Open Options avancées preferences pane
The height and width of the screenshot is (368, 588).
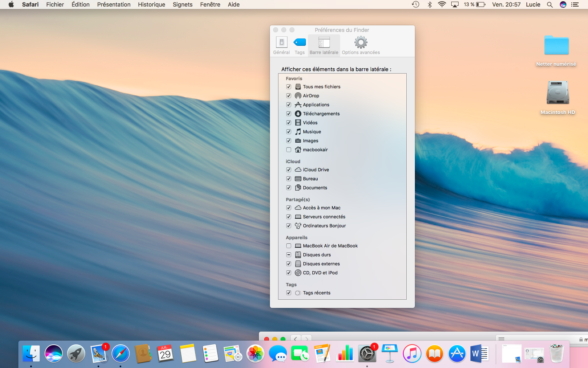point(361,45)
